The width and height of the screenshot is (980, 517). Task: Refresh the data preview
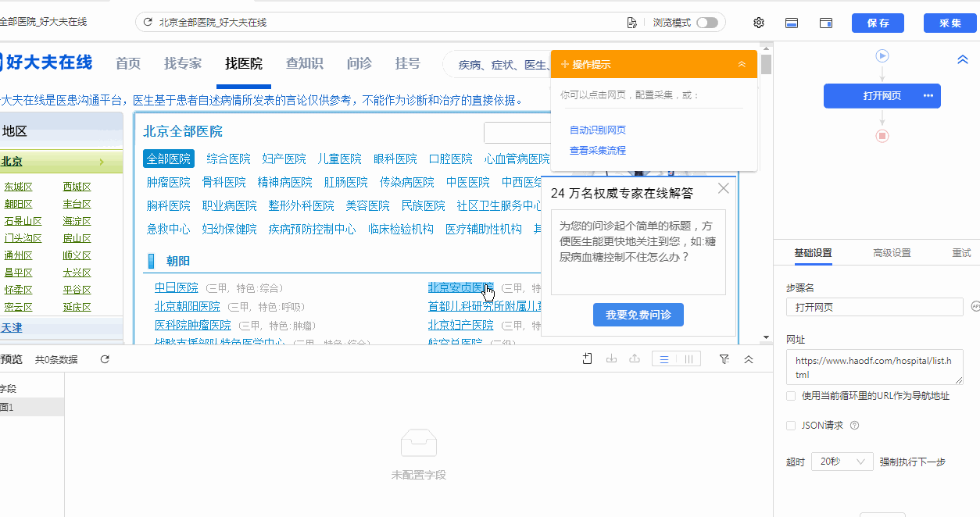coord(105,359)
